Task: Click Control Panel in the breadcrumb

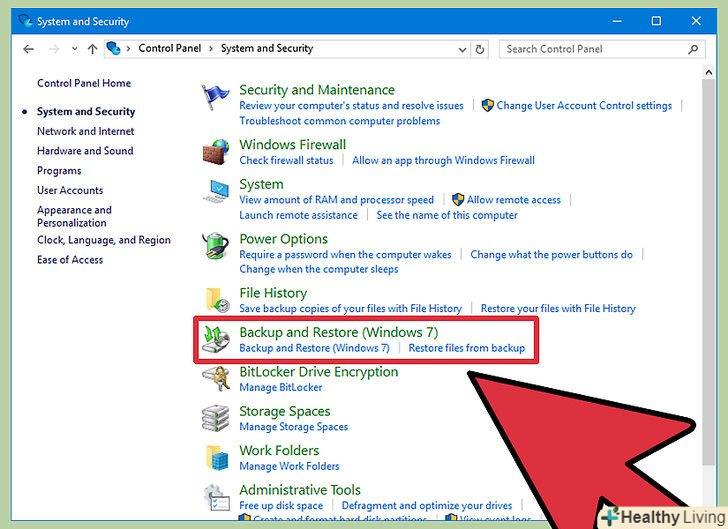Action: click(x=169, y=48)
